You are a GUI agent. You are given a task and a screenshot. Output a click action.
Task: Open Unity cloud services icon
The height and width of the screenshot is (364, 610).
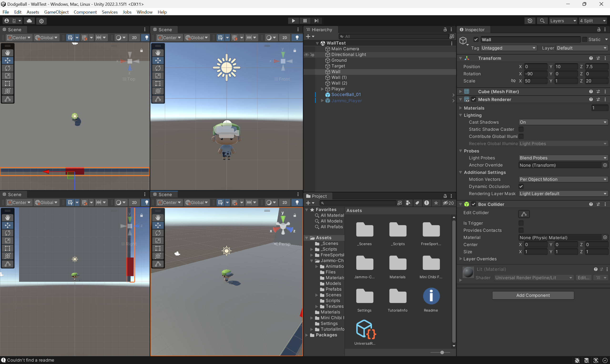(29, 21)
